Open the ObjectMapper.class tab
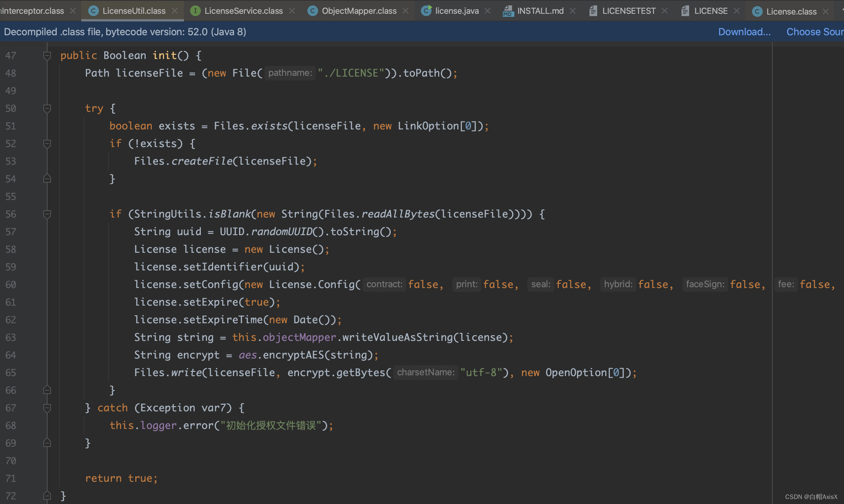This screenshot has height=504, width=844. [x=359, y=11]
